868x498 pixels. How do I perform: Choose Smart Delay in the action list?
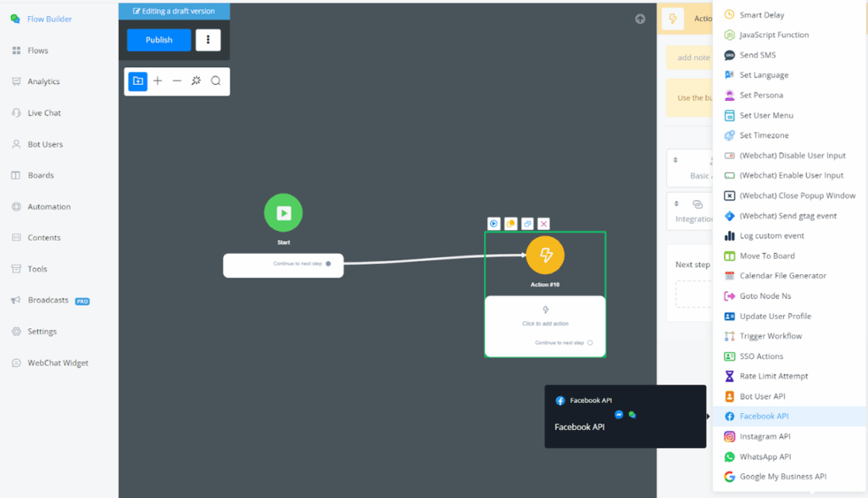point(761,15)
